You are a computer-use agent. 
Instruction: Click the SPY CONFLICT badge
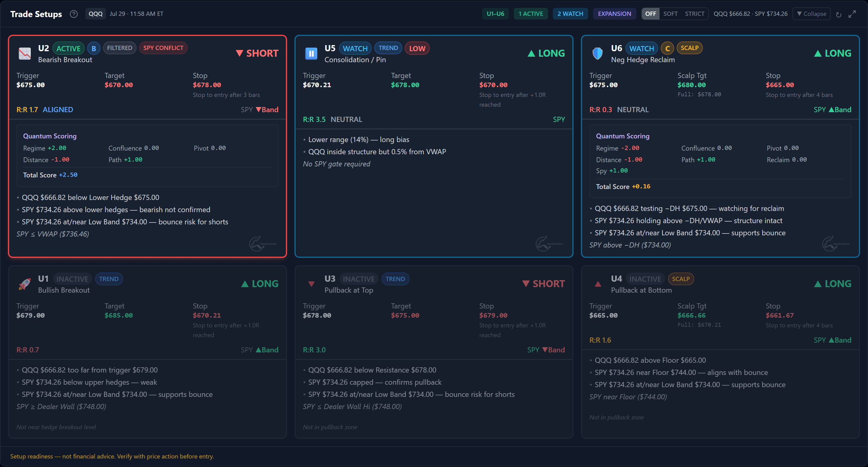(x=163, y=48)
